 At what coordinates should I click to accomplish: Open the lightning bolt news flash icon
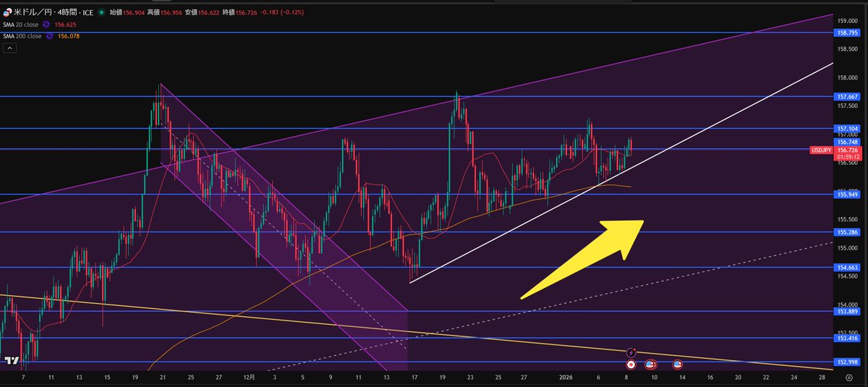tap(631, 352)
